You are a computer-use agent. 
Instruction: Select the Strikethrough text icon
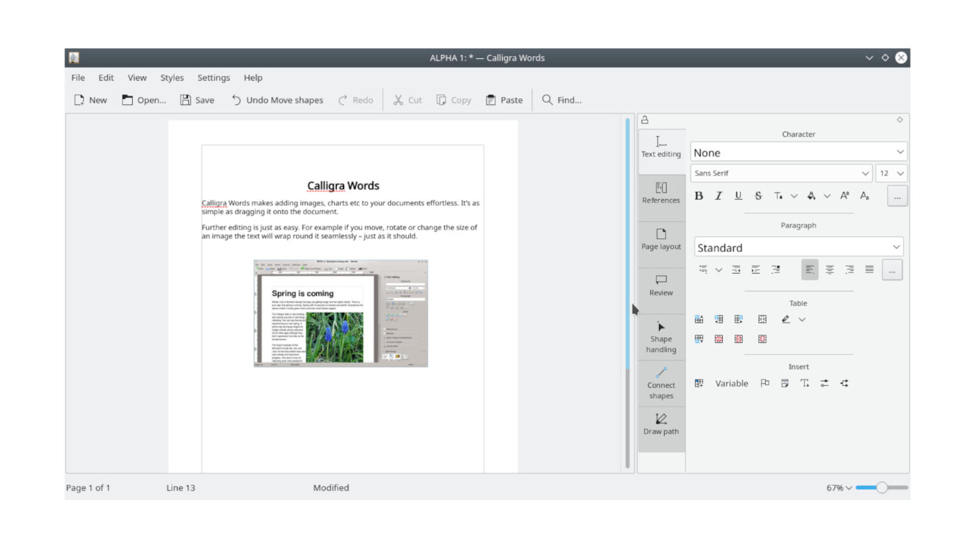(758, 196)
